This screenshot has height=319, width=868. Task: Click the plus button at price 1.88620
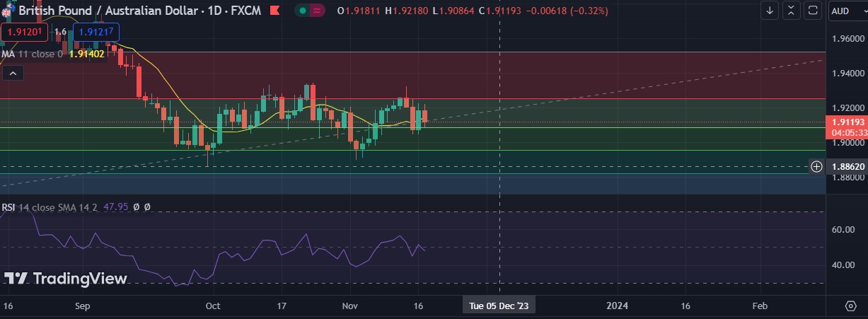point(816,167)
